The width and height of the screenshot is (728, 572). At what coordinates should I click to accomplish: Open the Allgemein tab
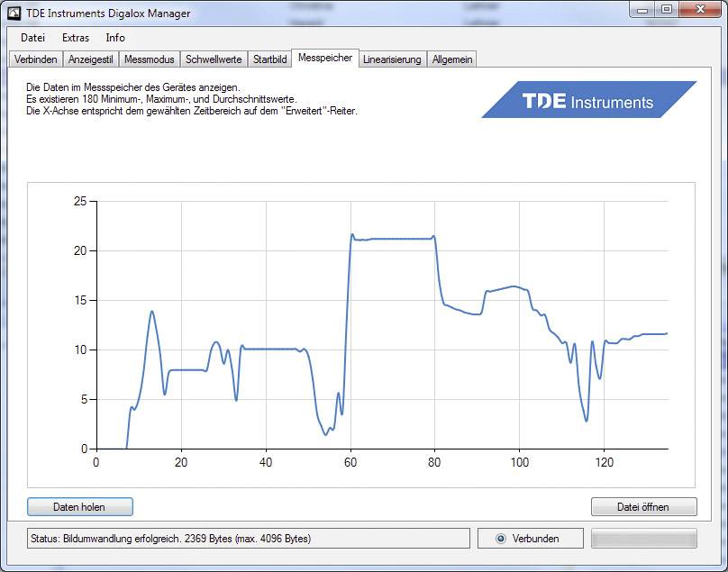pyautogui.click(x=455, y=59)
